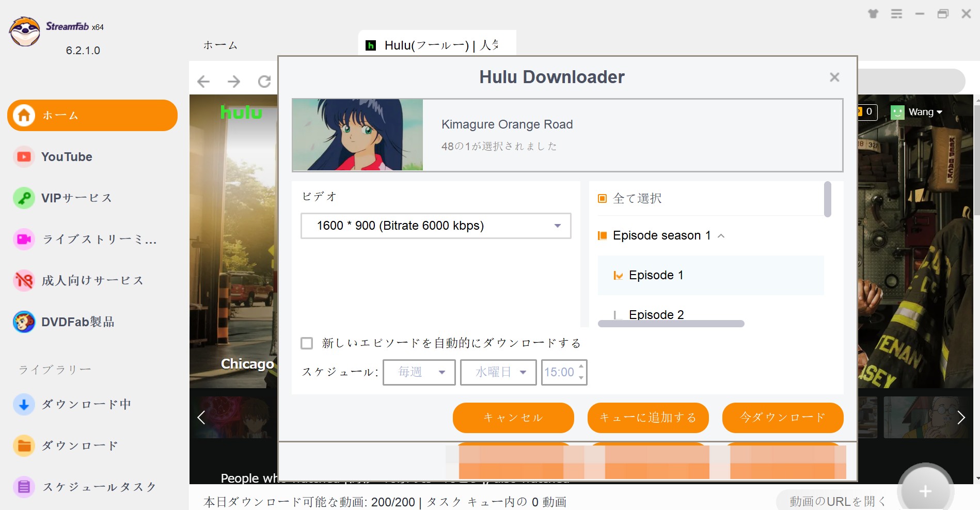Viewport: 980px width, 510px height.
Task: Uncheck Episode 1 checkbox
Action: [618, 275]
